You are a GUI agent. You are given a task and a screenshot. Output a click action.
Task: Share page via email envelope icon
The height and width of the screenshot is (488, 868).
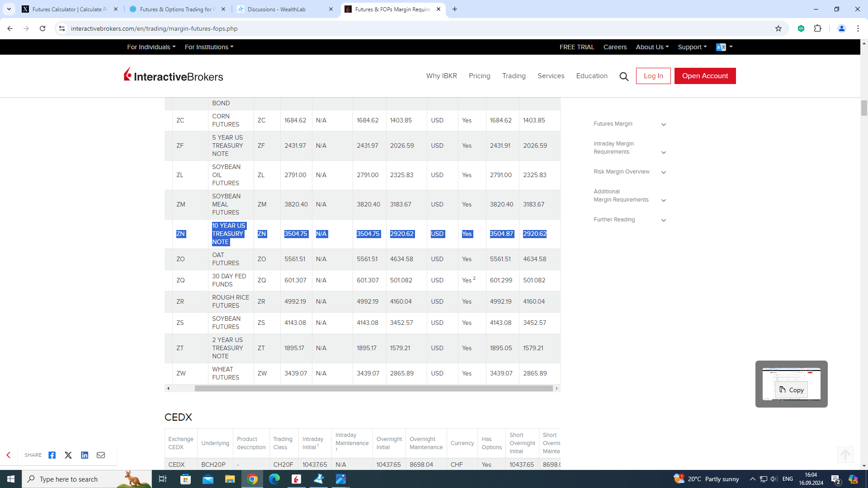coord(101,455)
